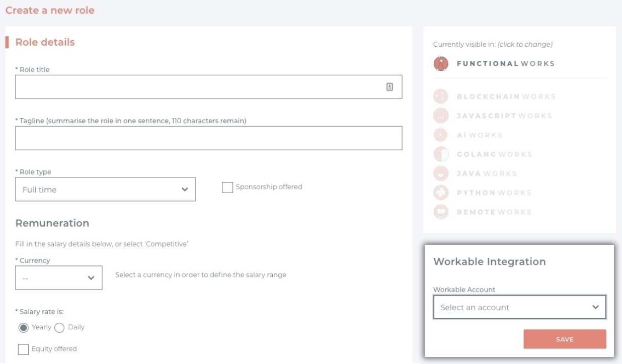Open the Currency dropdown
622x364 pixels.
click(59, 278)
